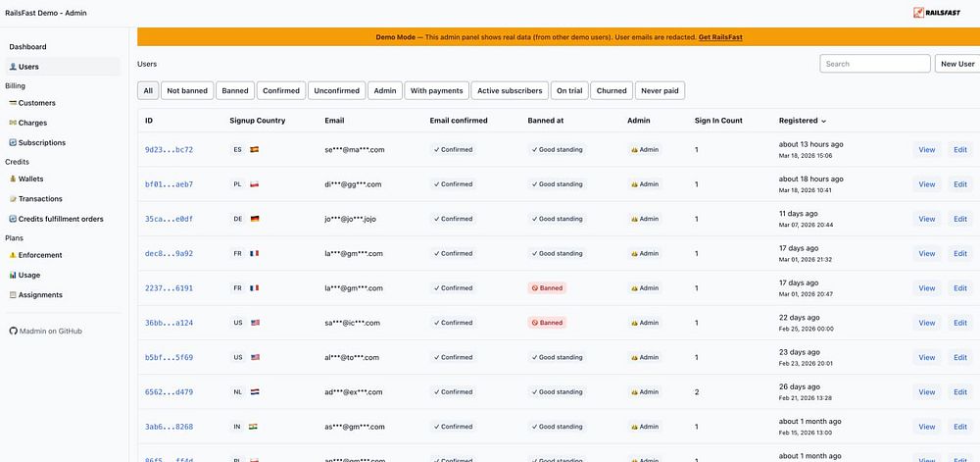Click the Email confirmed column header
This screenshot has height=462, width=980.
(458, 121)
